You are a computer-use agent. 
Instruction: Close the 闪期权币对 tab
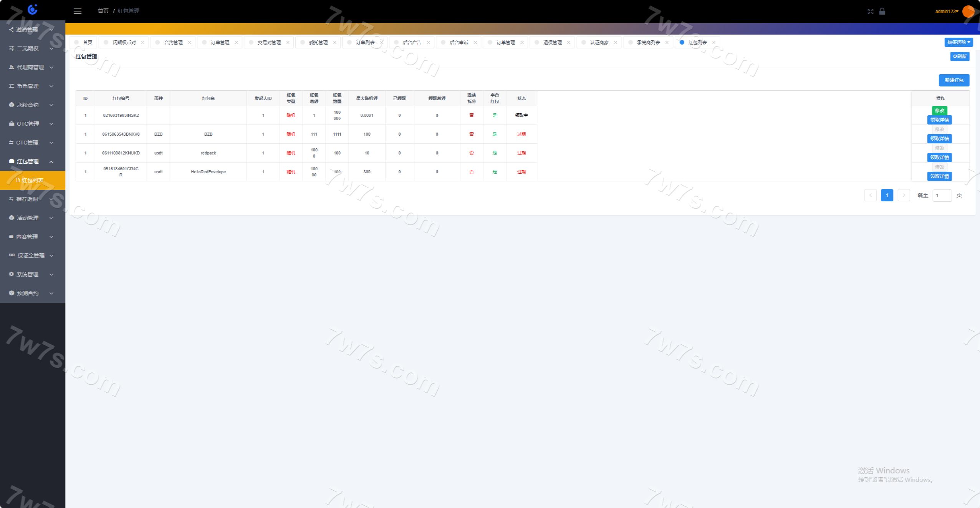[x=143, y=43]
